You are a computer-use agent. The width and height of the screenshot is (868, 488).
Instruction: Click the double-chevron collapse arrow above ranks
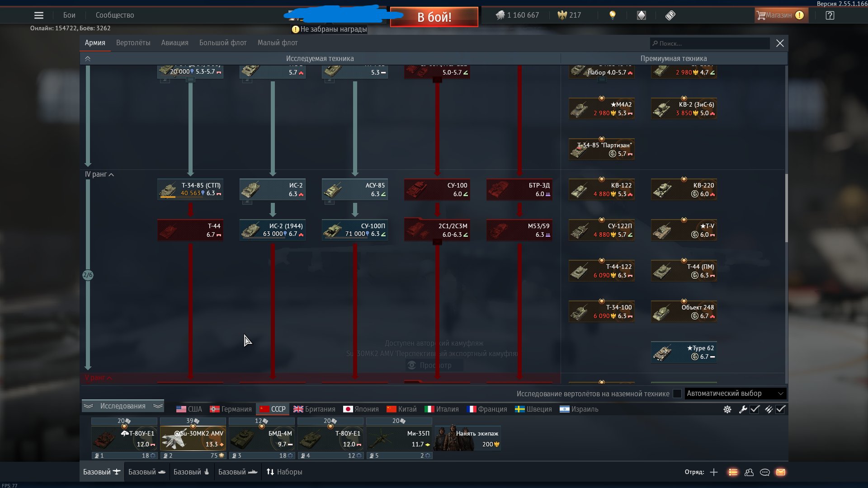tap(88, 59)
